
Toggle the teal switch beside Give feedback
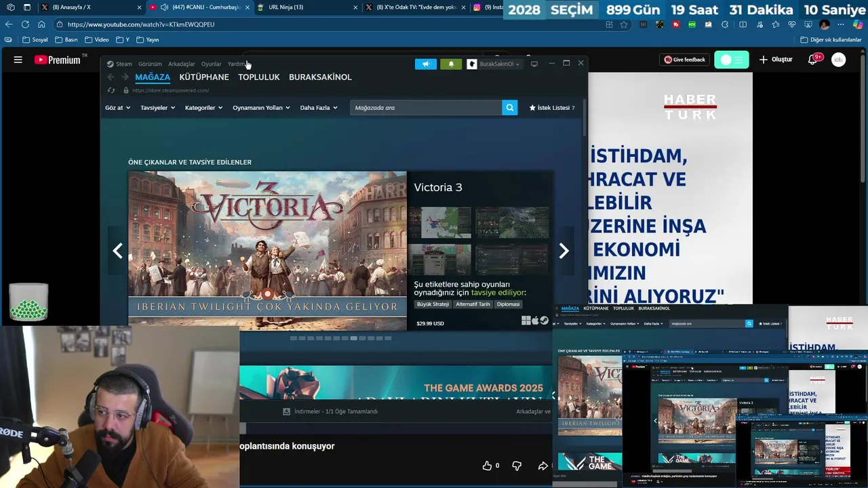[732, 60]
